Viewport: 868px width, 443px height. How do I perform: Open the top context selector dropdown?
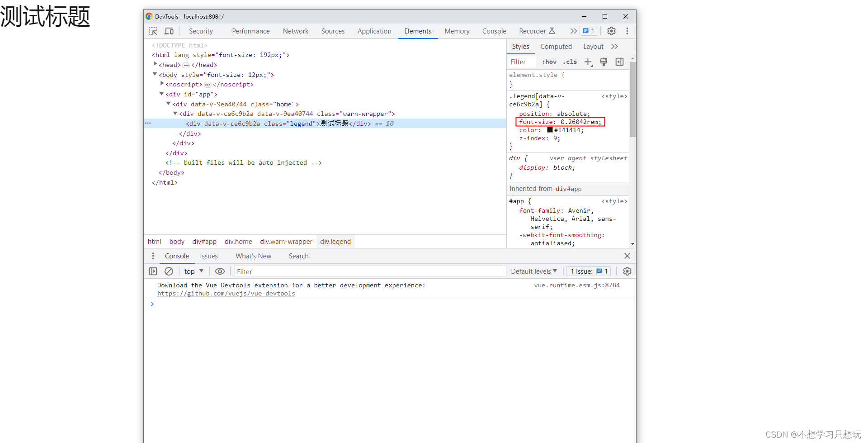[x=194, y=272]
